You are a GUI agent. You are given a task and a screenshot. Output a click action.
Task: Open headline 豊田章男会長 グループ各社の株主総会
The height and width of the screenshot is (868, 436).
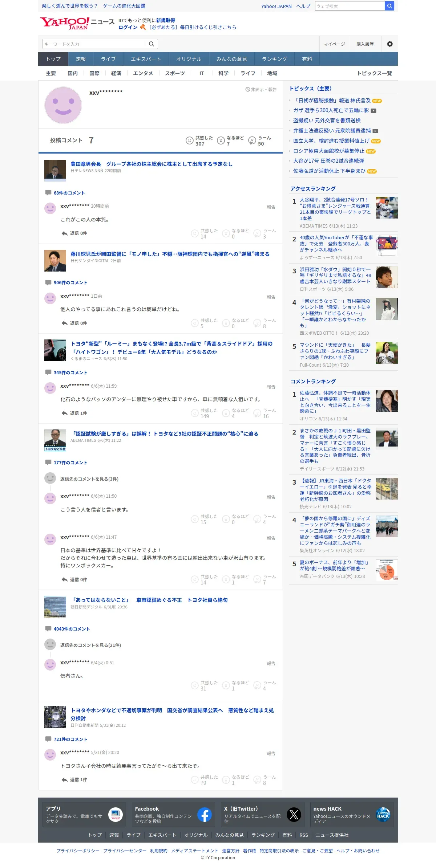tap(152, 164)
